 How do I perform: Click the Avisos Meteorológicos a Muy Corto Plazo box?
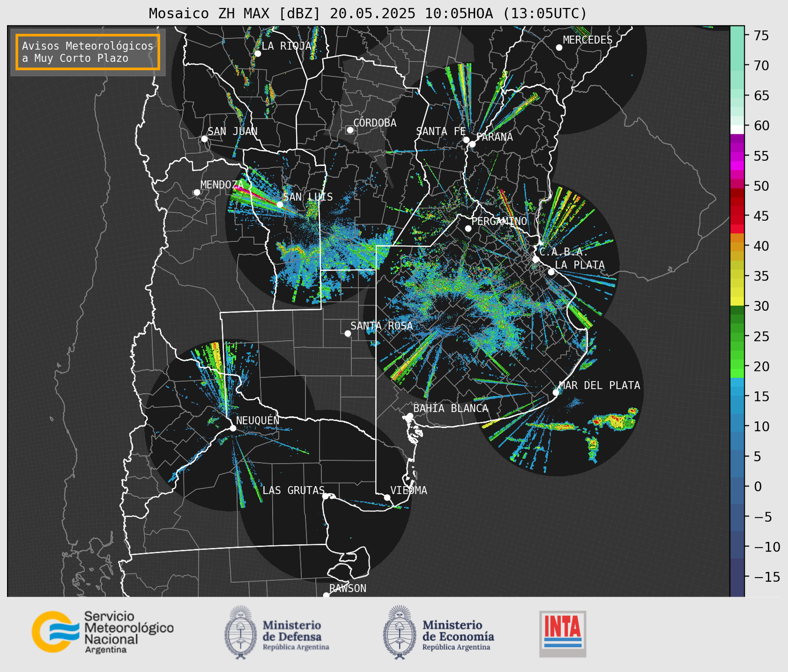coord(88,52)
